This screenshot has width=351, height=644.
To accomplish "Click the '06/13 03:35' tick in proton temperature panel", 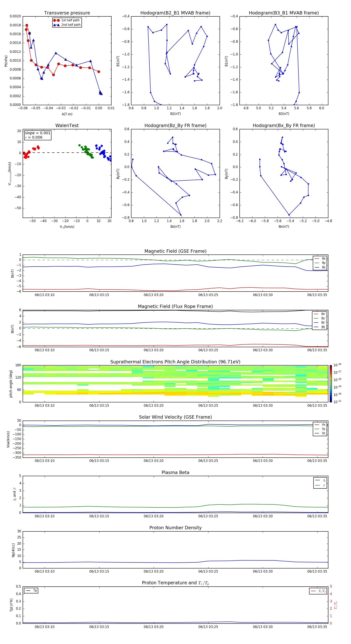I will 317,627.
